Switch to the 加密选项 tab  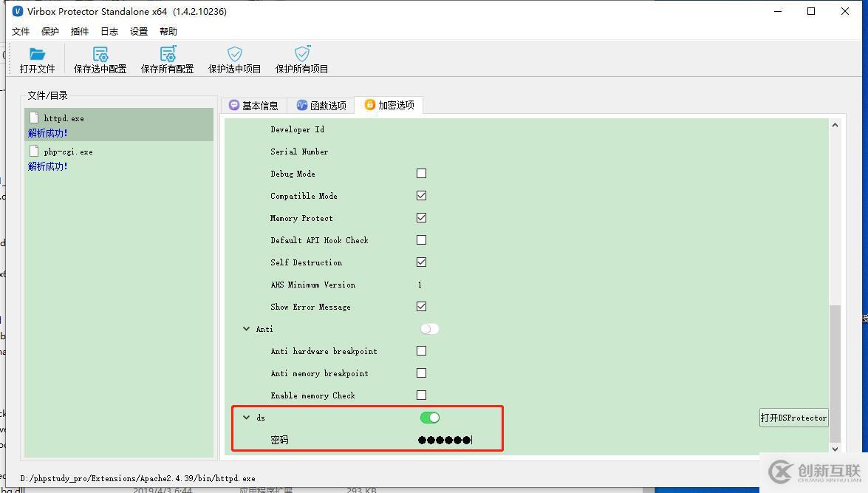pyautogui.click(x=390, y=105)
